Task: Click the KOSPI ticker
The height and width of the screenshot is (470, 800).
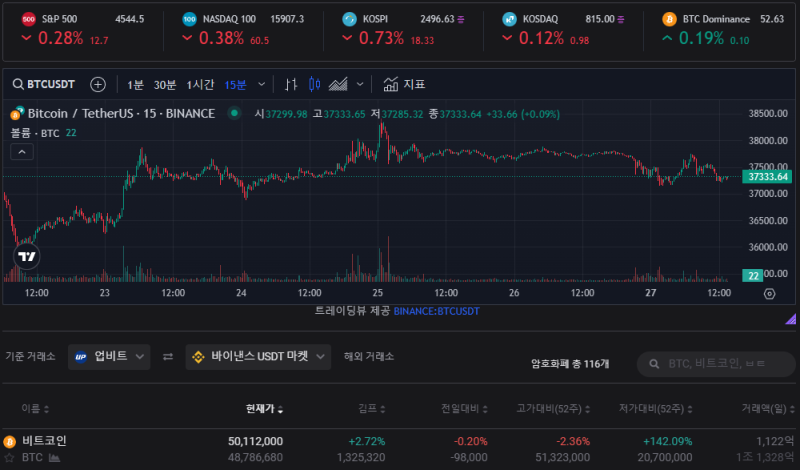Action: pyautogui.click(x=403, y=29)
